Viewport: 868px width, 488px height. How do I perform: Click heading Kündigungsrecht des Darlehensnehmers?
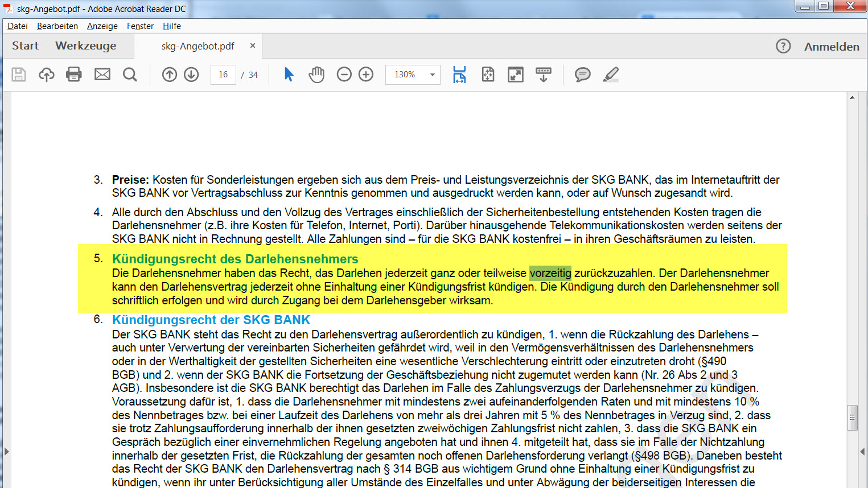coord(235,259)
